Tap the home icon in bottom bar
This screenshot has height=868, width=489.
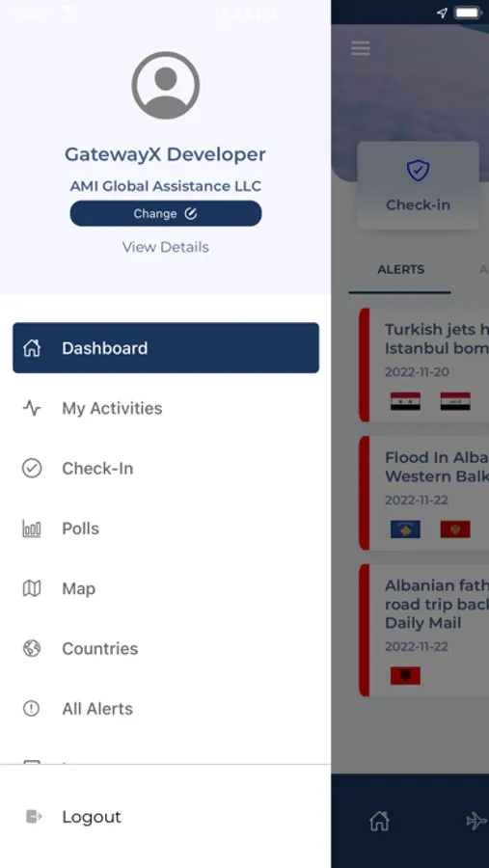(x=379, y=821)
